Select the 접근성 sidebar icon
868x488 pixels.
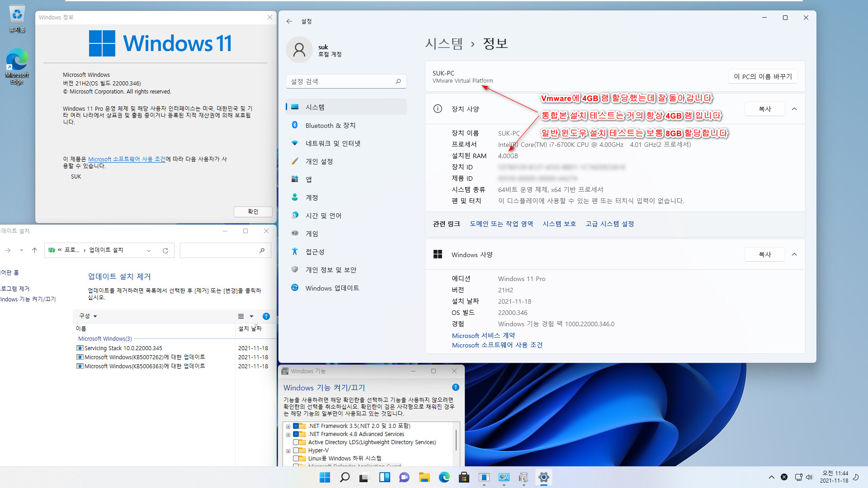coord(295,251)
